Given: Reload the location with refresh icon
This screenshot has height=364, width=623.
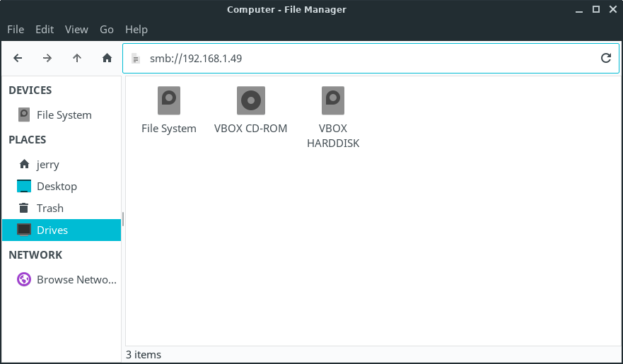Looking at the screenshot, I should tap(605, 58).
